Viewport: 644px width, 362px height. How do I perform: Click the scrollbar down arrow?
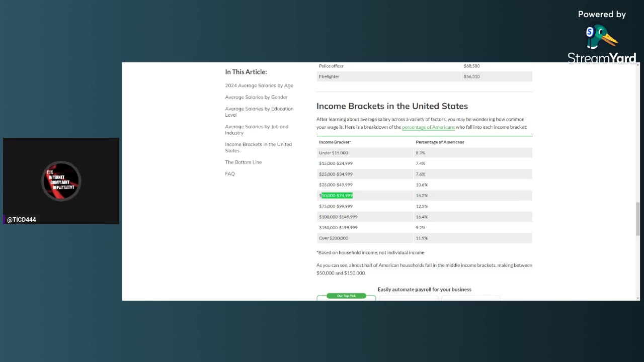[638, 298]
